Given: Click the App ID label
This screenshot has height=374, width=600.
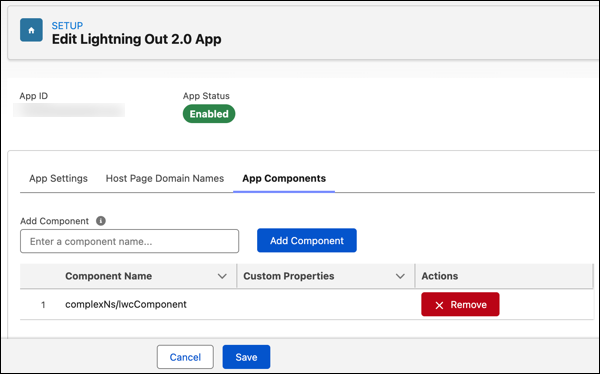Looking at the screenshot, I should coord(34,96).
